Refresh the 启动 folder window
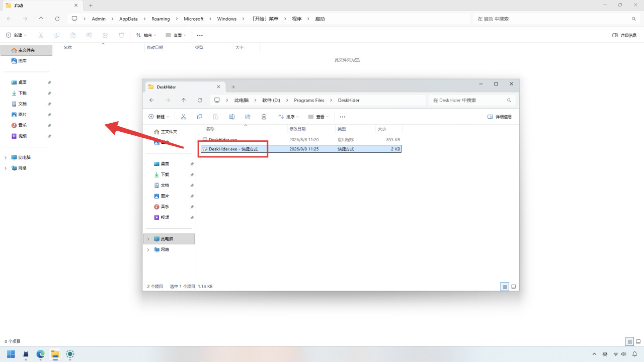 tap(57, 19)
